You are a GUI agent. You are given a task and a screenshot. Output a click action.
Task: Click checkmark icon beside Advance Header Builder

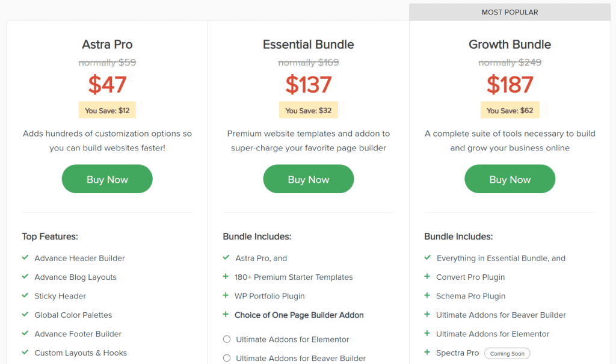(x=25, y=258)
